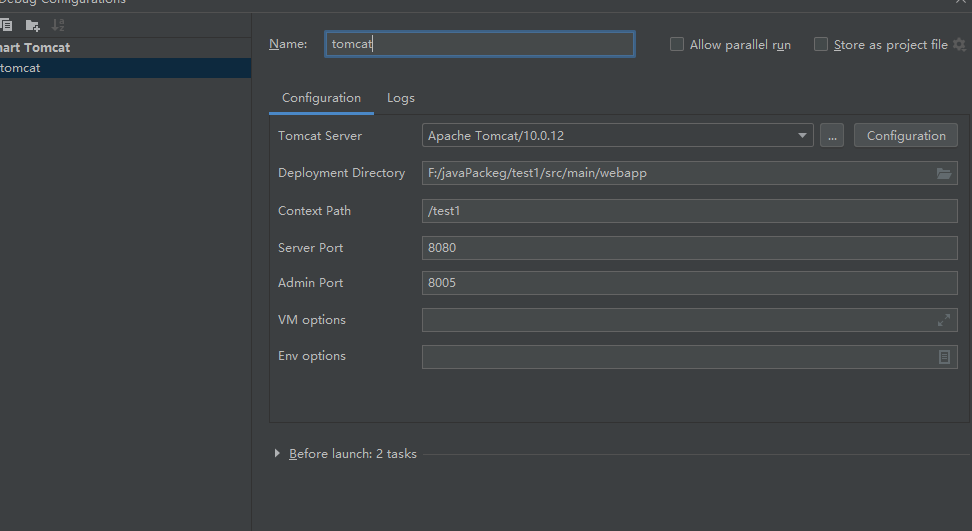This screenshot has height=531, width=972.
Task: Select the tomcat entry in the configurations tree
Action: 21,68
